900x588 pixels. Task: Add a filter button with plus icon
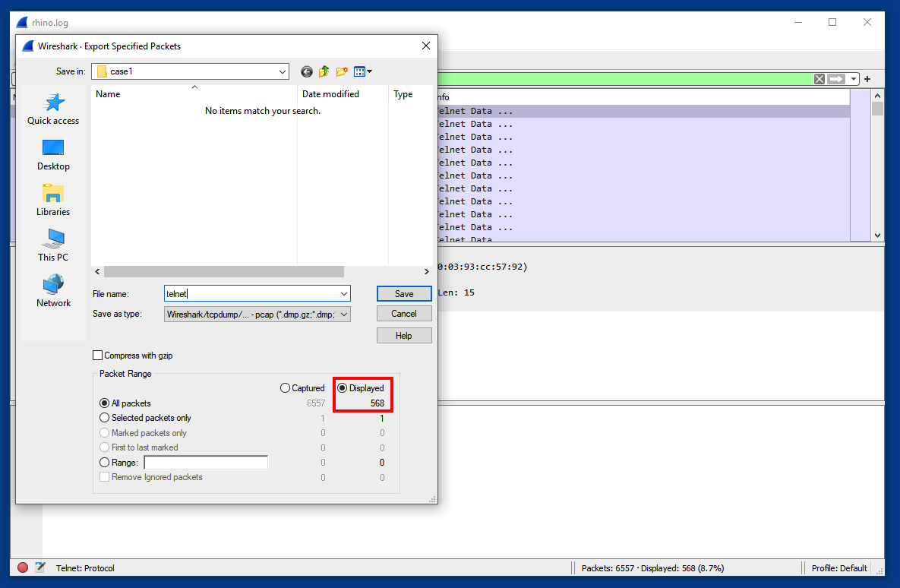(x=867, y=79)
